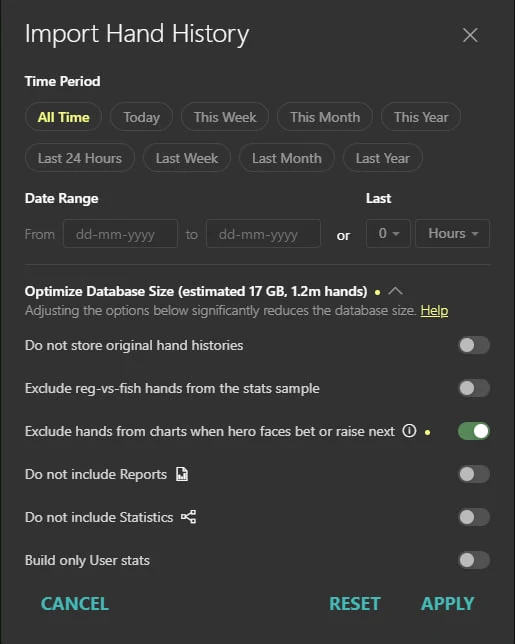This screenshot has width=515, height=644.
Task: Click the From date input field
Action: (120, 234)
